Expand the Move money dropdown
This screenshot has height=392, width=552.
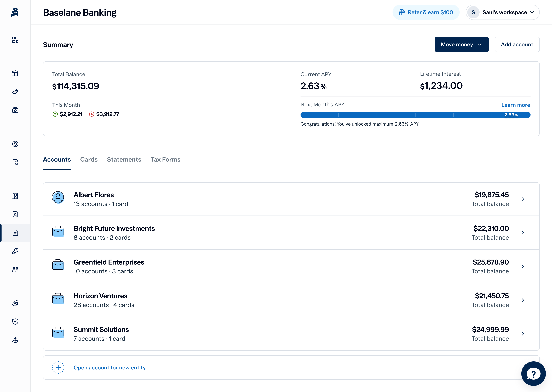[461, 44]
